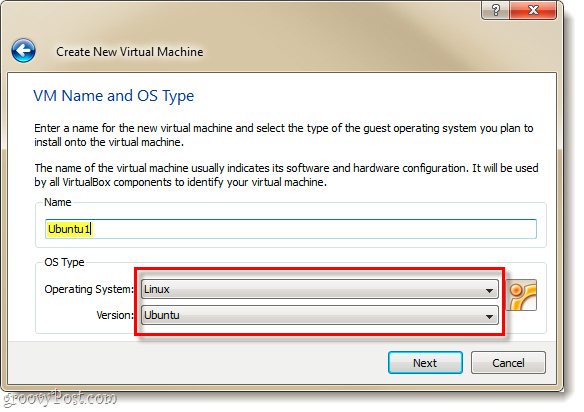
Task: Click the Ubuntu OS type logo icon
Action: pyautogui.click(x=521, y=295)
